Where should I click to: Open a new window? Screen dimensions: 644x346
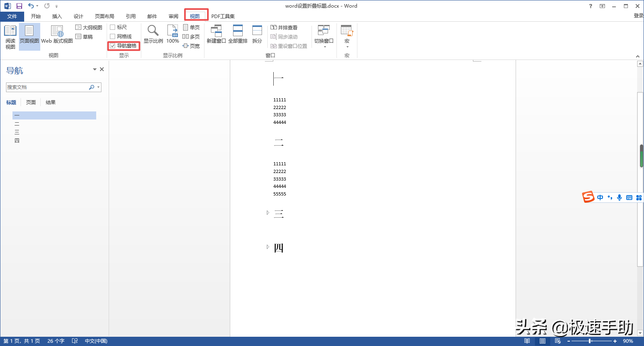tap(216, 35)
